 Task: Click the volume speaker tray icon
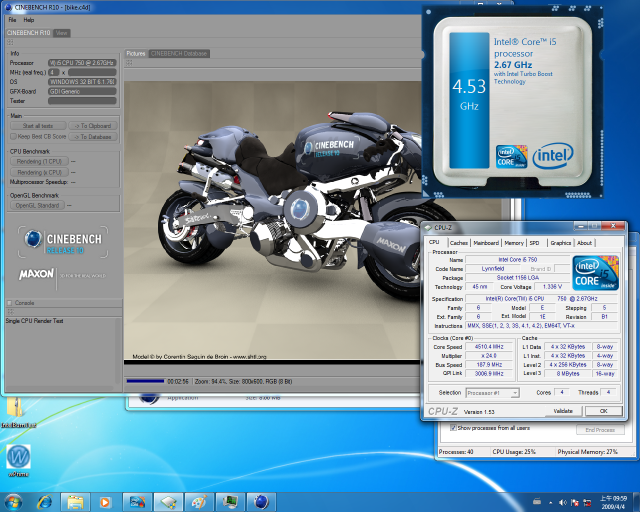(x=562, y=502)
